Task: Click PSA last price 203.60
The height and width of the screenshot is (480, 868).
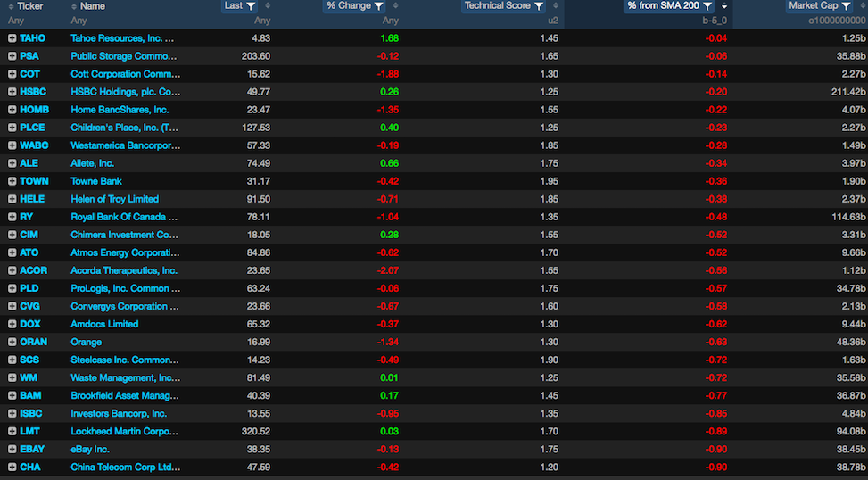Action: 256,56
